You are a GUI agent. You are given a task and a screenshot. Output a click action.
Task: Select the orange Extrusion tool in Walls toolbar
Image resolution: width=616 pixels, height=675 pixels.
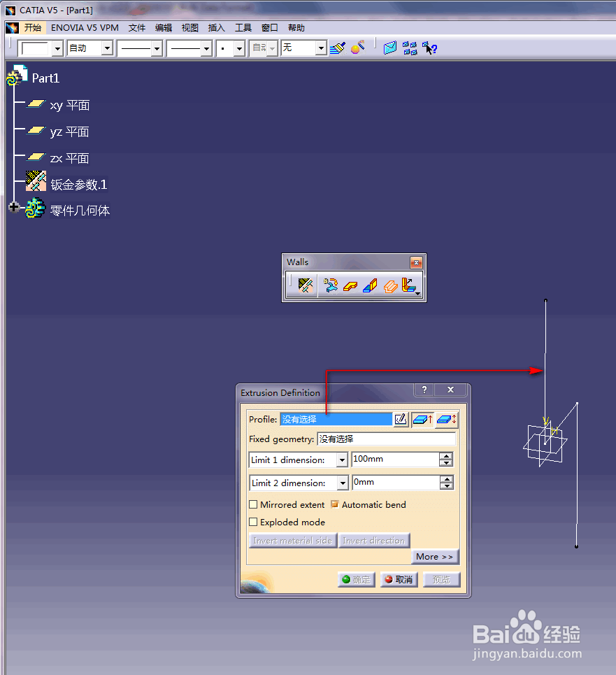(390, 285)
